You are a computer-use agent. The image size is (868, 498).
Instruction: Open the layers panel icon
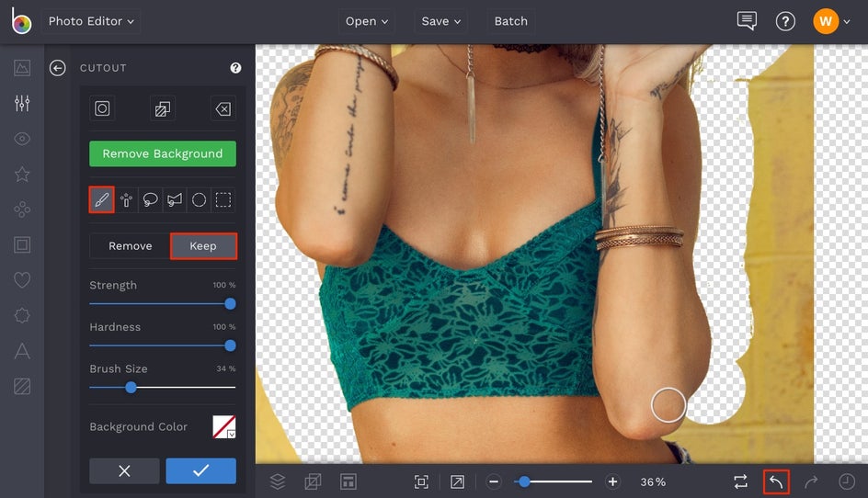[x=278, y=482]
